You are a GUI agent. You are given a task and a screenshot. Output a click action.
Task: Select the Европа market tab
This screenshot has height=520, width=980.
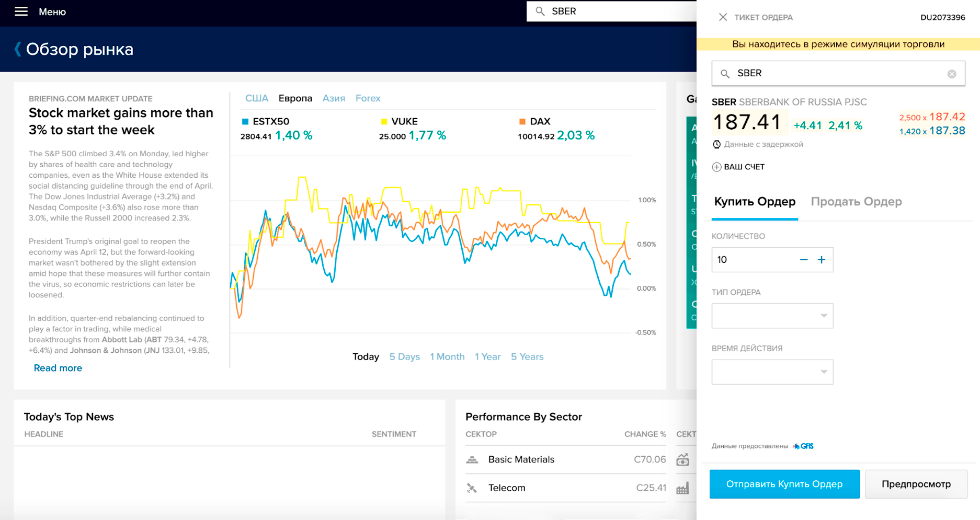[295, 98]
